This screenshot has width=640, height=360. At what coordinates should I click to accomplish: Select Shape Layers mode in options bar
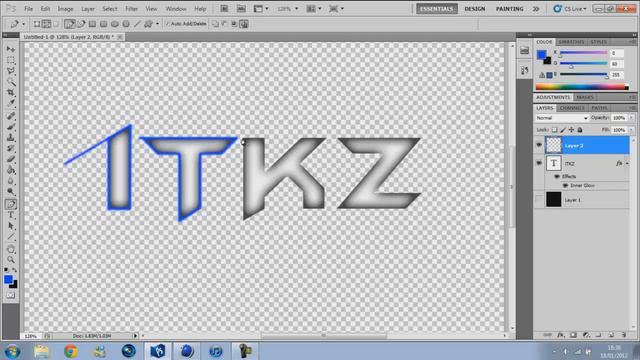[37, 24]
